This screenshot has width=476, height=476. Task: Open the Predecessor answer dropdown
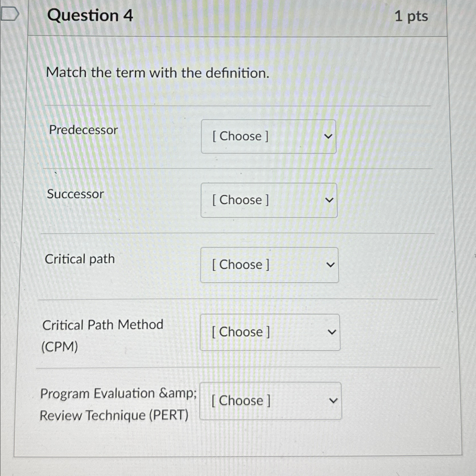coord(268,136)
